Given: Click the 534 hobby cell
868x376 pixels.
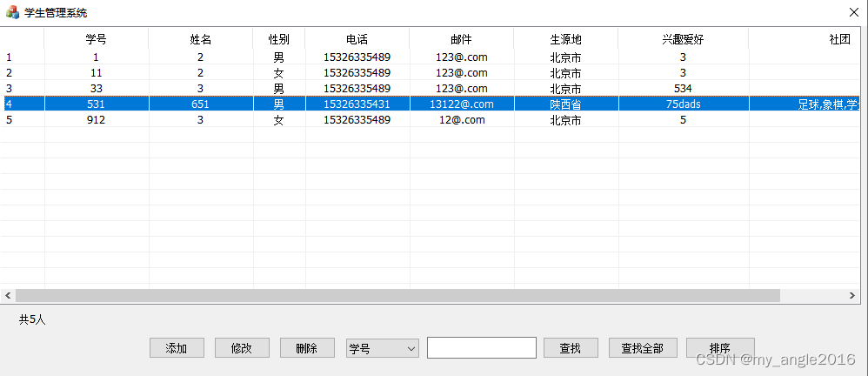Looking at the screenshot, I should [683, 88].
